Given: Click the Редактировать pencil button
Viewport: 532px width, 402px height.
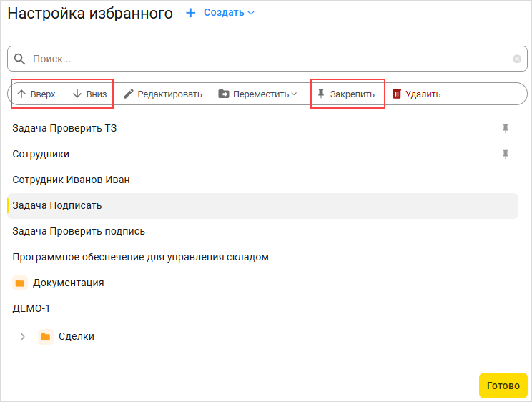Looking at the screenshot, I should pos(163,94).
